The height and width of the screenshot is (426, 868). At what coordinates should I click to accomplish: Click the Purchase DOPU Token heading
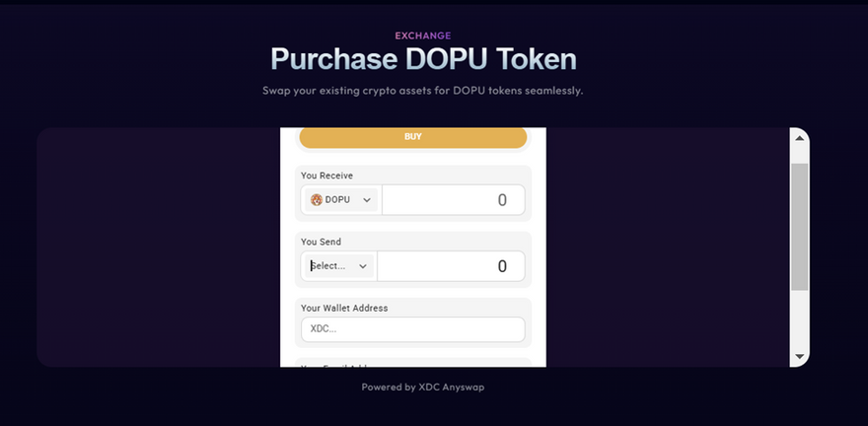click(423, 59)
